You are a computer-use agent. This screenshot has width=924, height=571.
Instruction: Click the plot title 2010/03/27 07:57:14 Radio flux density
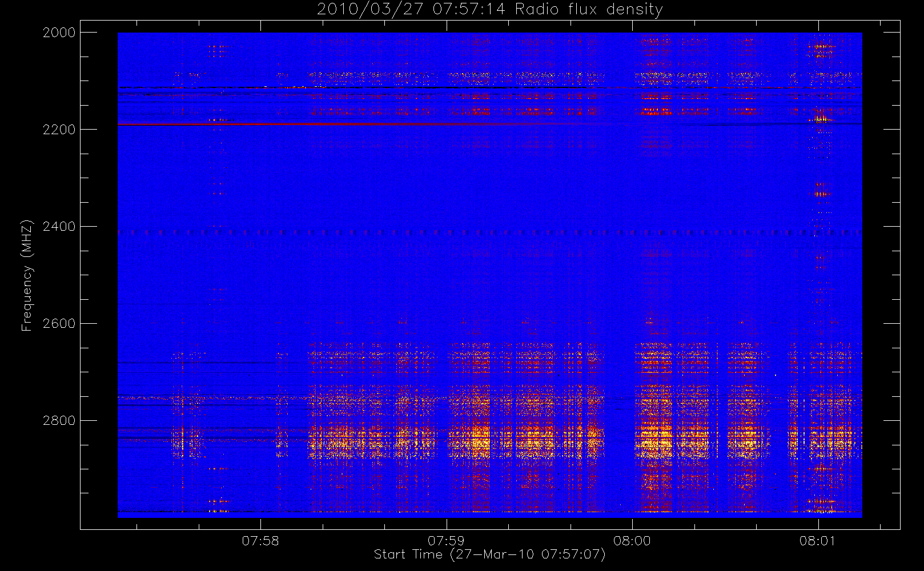[490, 10]
